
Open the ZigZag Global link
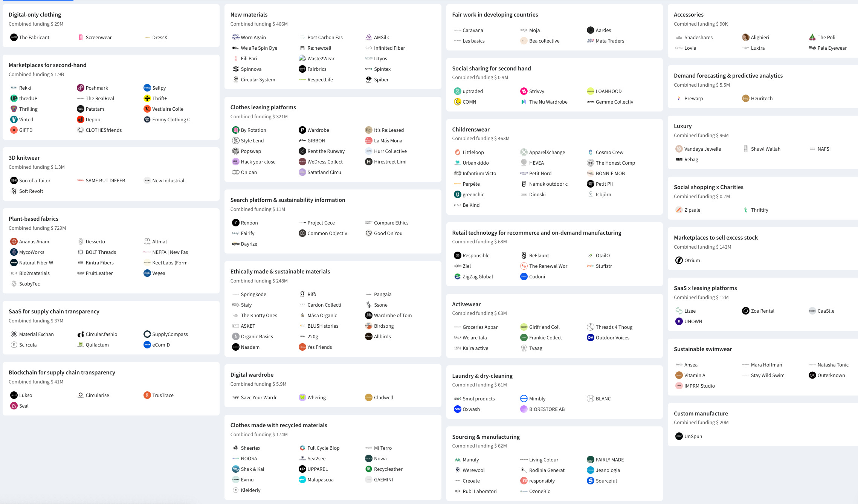[x=478, y=276]
